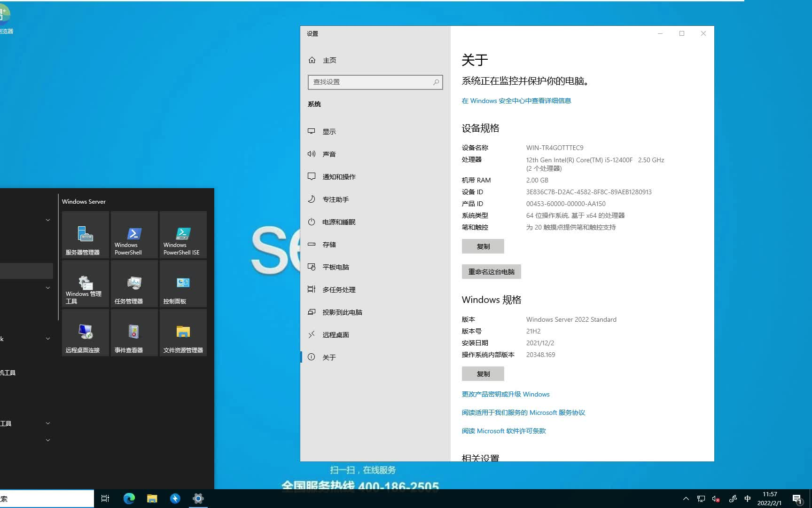Click Windows Server 2022 Standard edition text

[571, 319]
